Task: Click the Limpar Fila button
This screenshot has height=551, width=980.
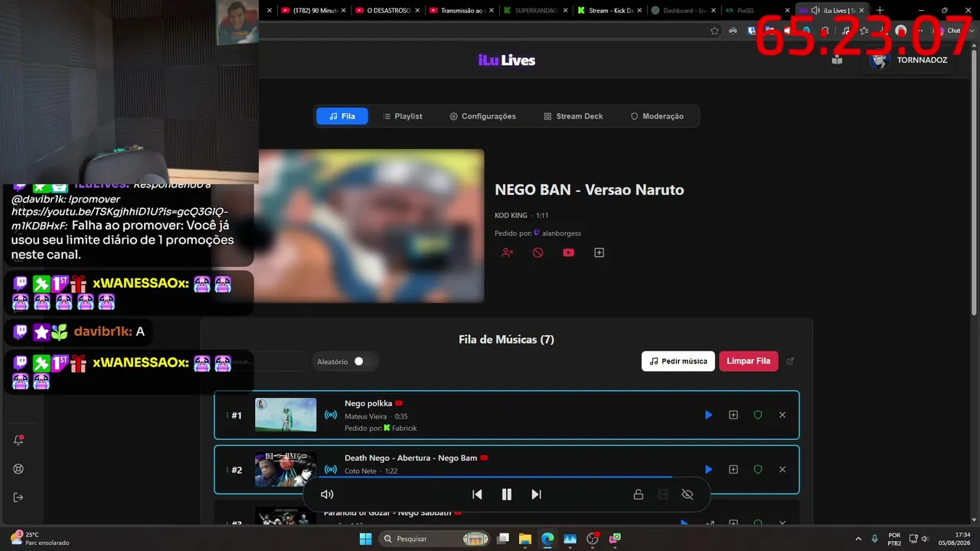Action: [748, 361]
